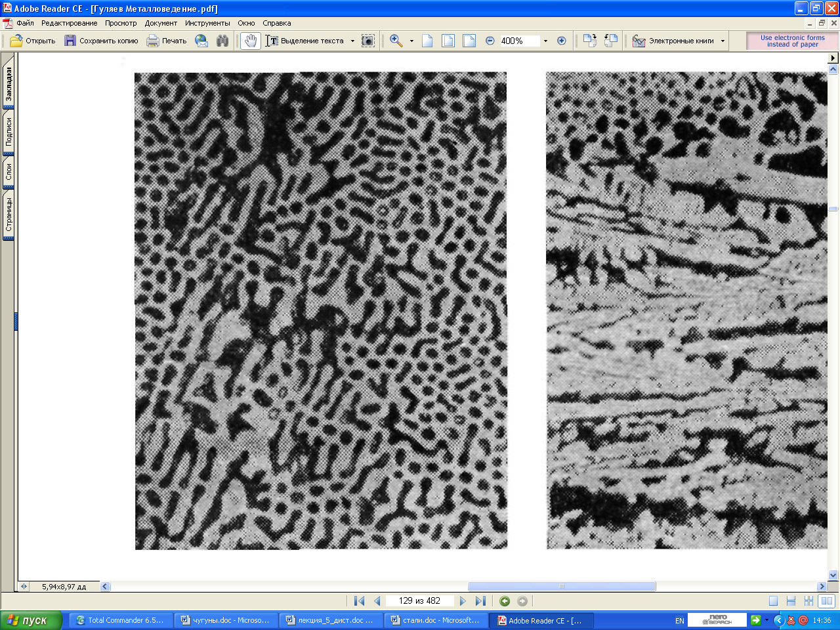Viewport: 840px width, 630px height.
Task: Switch to Continuous page layout icon
Action: tap(791, 600)
